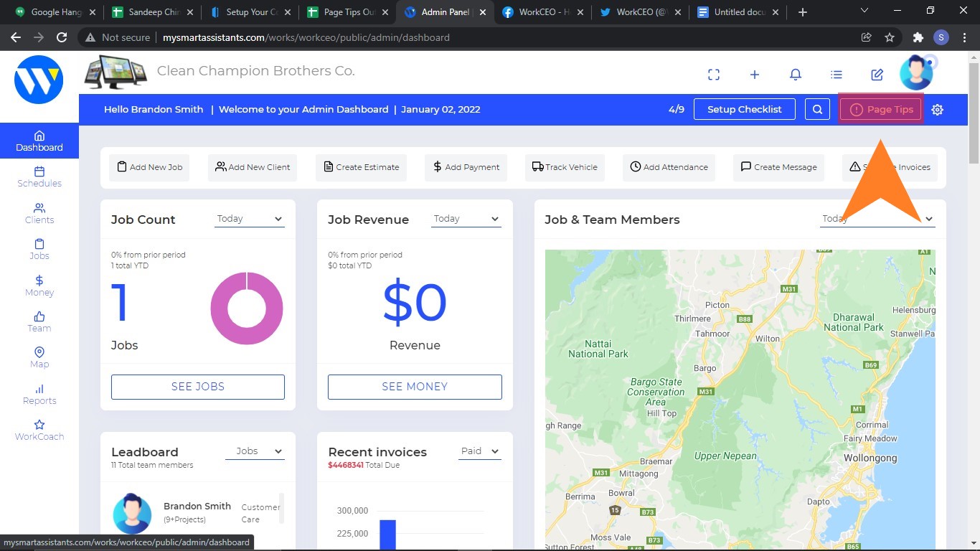The width and height of the screenshot is (980, 551).
Task: Click Add Attendance shortcut
Action: pos(669,167)
